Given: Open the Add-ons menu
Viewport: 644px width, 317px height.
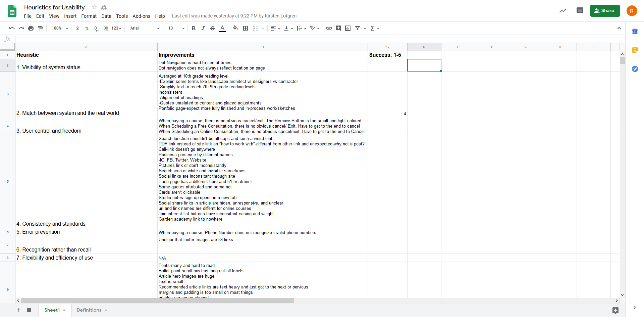Looking at the screenshot, I should click(141, 16).
